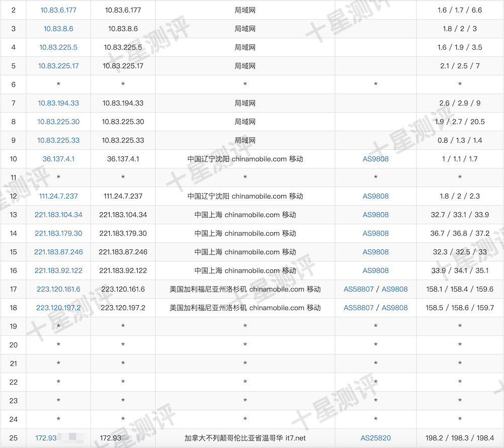Click AS9808 in the 111.24.7.237 row
Image resolution: width=504 pixels, height=448 pixels.
[x=375, y=197]
